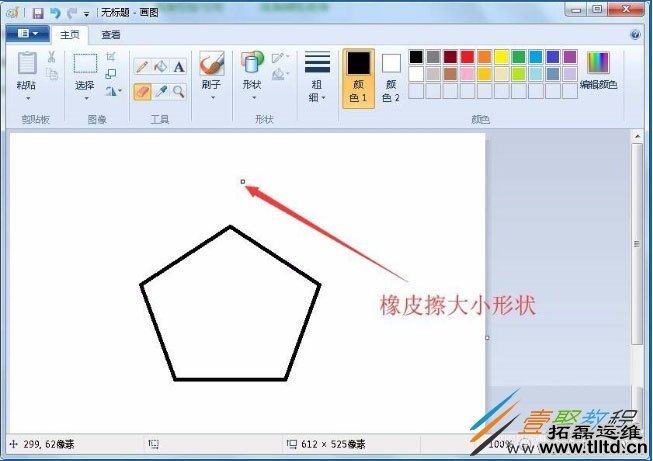Click the Crop icon
The width and height of the screenshot is (653, 461).
[111, 56]
